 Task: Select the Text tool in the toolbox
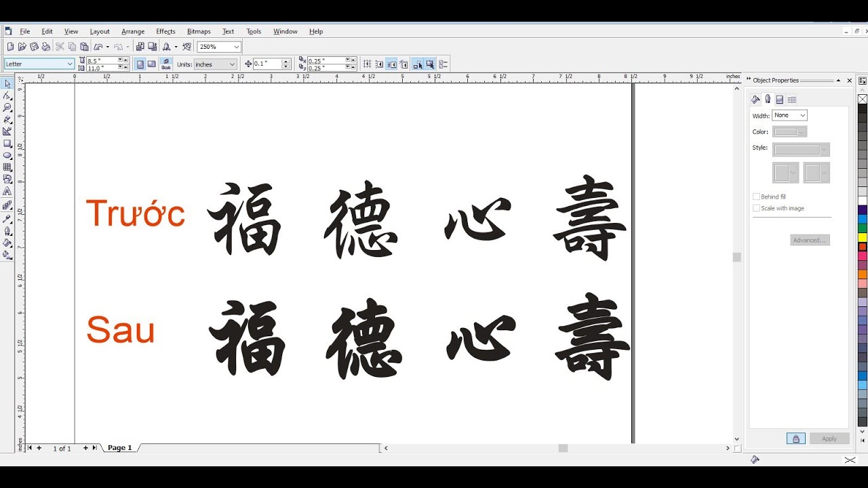pyautogui.click(x=7, y=191)
